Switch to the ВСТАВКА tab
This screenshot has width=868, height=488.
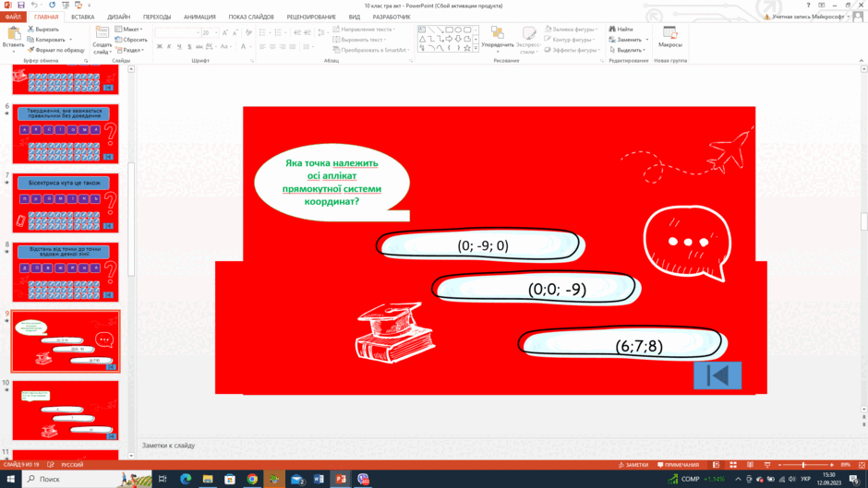[82, 18]
